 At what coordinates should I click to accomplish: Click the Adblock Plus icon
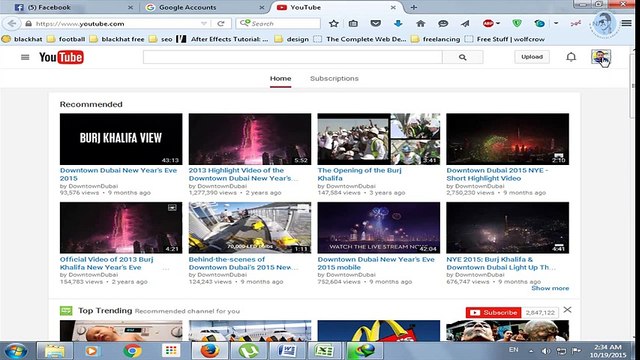(488, 23)
